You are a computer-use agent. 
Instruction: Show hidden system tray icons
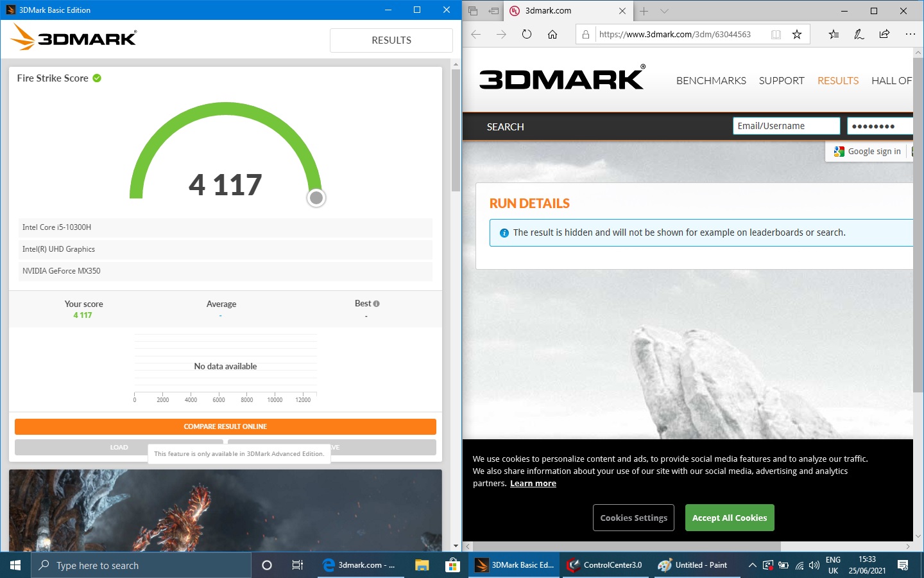click(752, 565)
